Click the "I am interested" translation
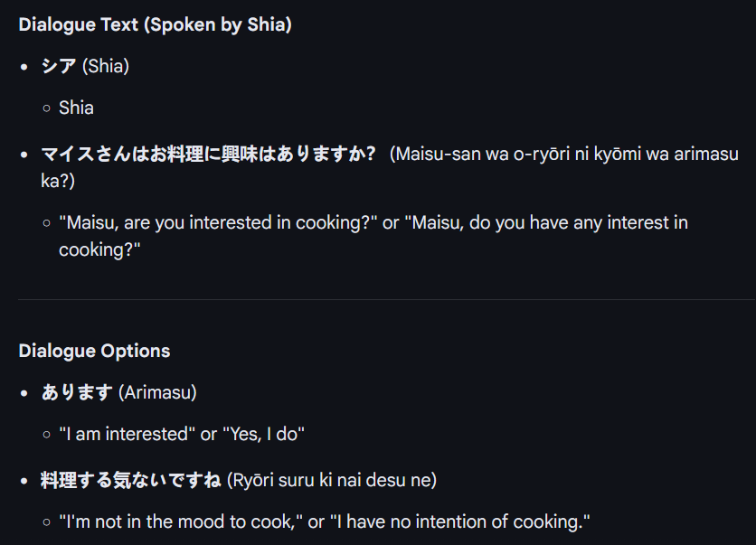Image resolution: width=756 pixels, height=545 pixels. point(127,434)
